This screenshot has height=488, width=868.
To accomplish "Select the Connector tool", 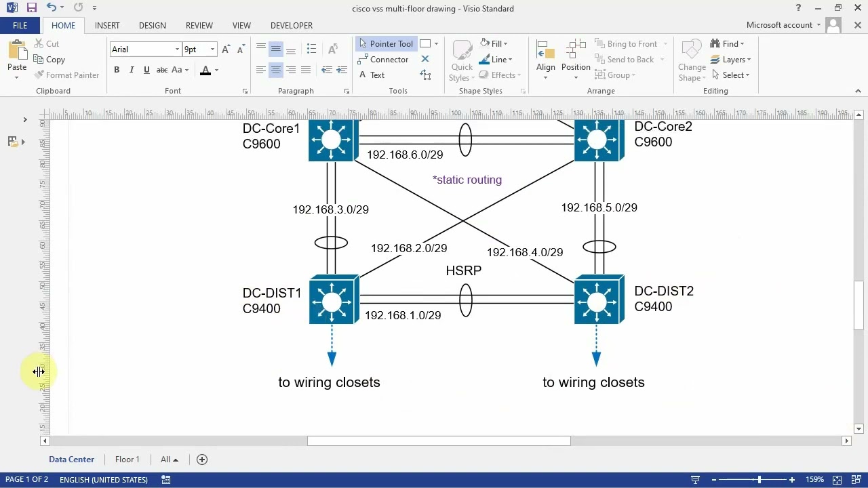I will pyautogui.click(x=384, y=60).
